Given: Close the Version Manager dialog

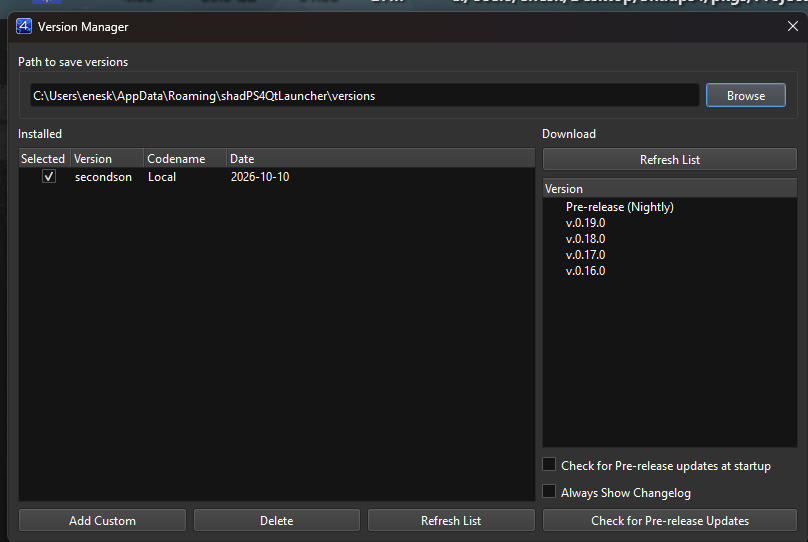Looking at the screenshot, I should pyautogui.click(x=793, y=26).
